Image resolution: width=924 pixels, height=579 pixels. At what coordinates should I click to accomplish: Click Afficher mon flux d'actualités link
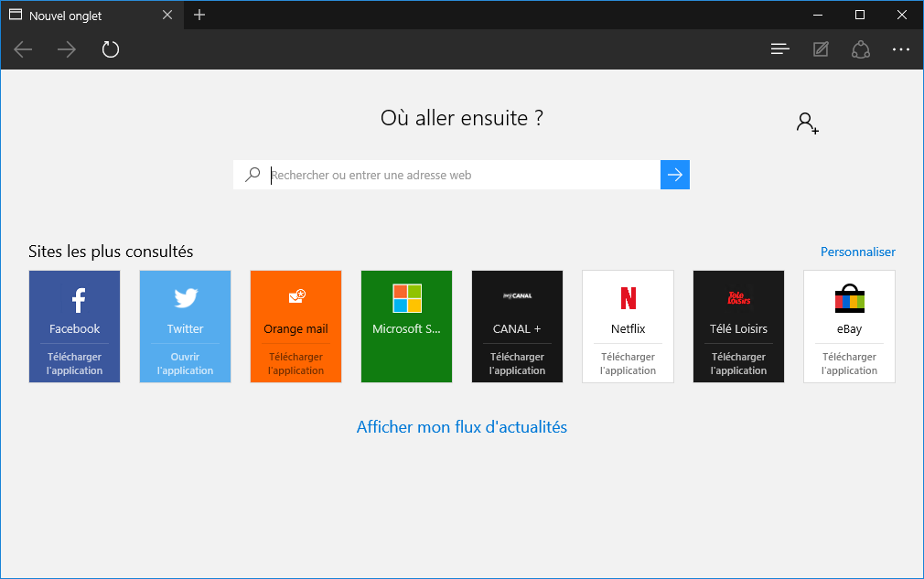(461, 427)
